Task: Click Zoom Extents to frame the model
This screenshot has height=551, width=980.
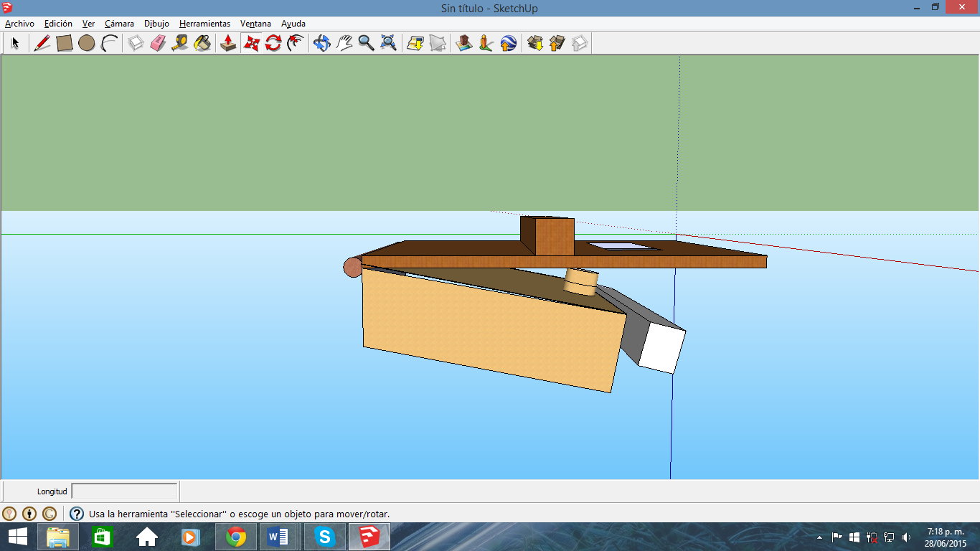Action: point(388,43)
